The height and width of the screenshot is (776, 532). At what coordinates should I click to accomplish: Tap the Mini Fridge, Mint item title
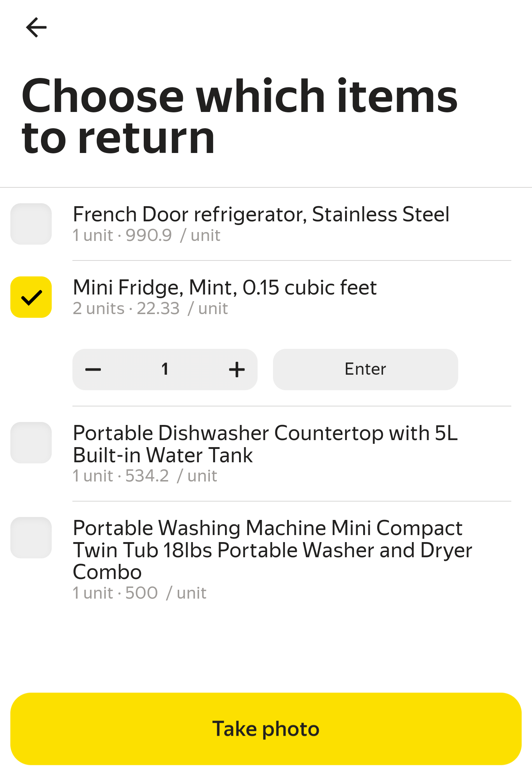pos(225,287)
